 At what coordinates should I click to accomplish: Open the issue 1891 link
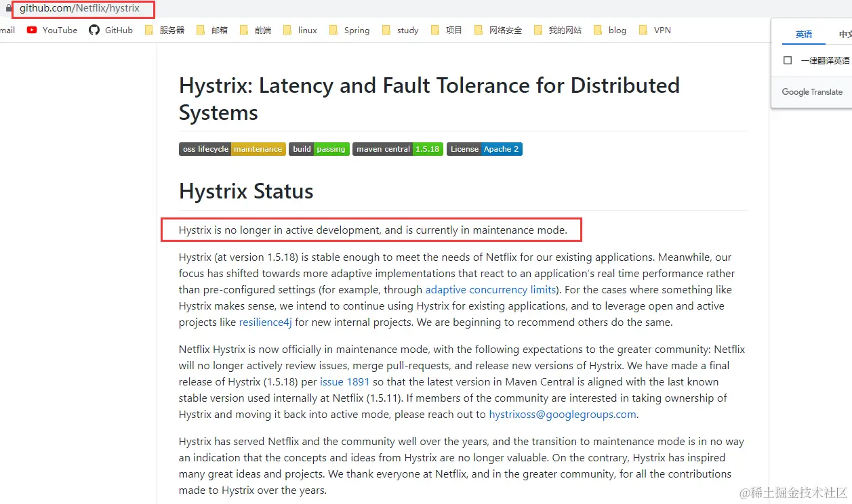coord(345,381)
